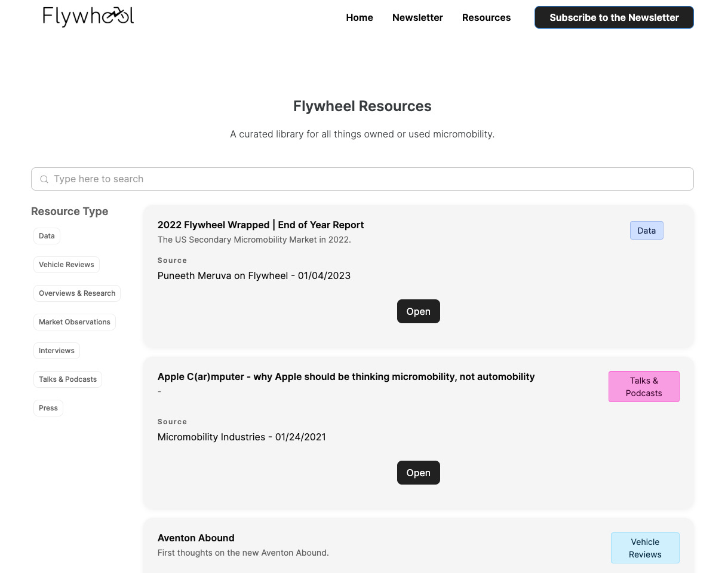Filter by Market Observations type
728x573 pixels.
pyautogui.click(x=75, y=322)
